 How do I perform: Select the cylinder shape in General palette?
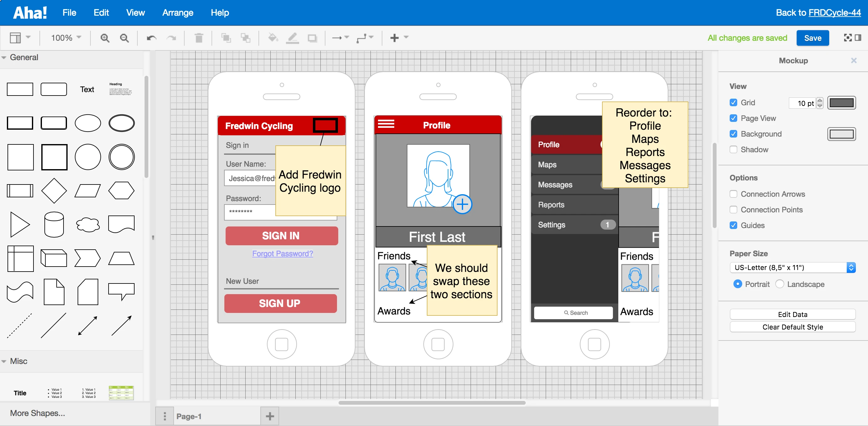tap(54, 225)
